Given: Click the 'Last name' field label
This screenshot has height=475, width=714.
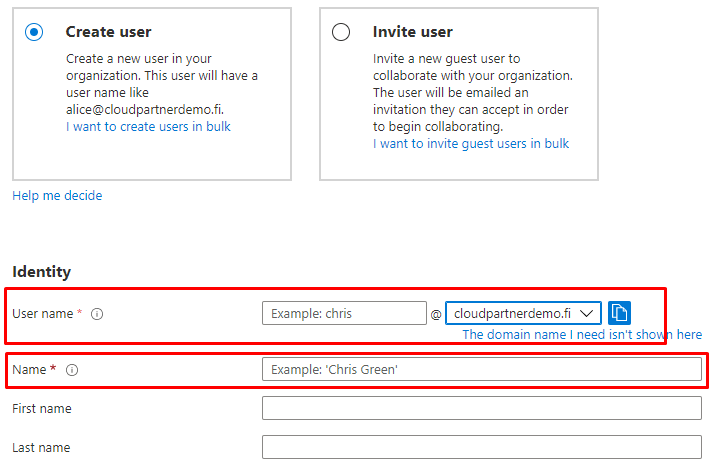Looking at the screenshot, I should point(41,447).
